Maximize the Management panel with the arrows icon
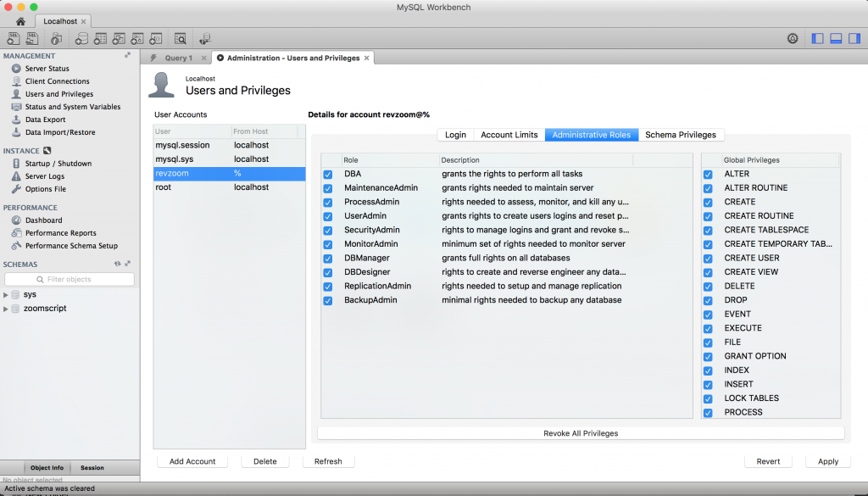868x496 pixels. pos(127,55)
